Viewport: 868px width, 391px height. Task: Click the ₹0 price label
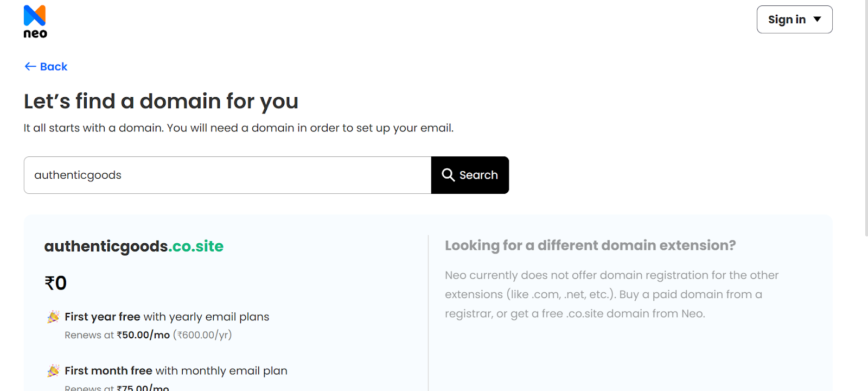(55, 282)
